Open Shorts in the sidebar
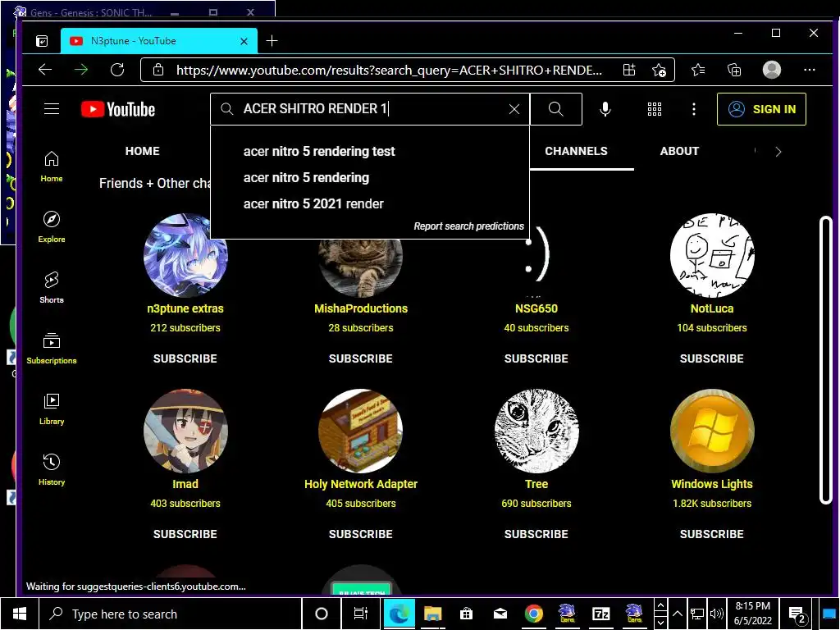 tap(52, 288)
